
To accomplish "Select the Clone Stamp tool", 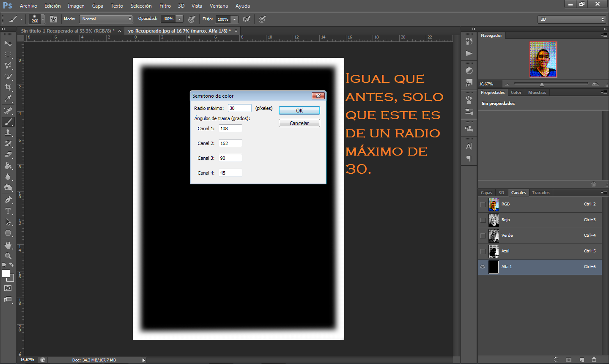I will 8,133.
